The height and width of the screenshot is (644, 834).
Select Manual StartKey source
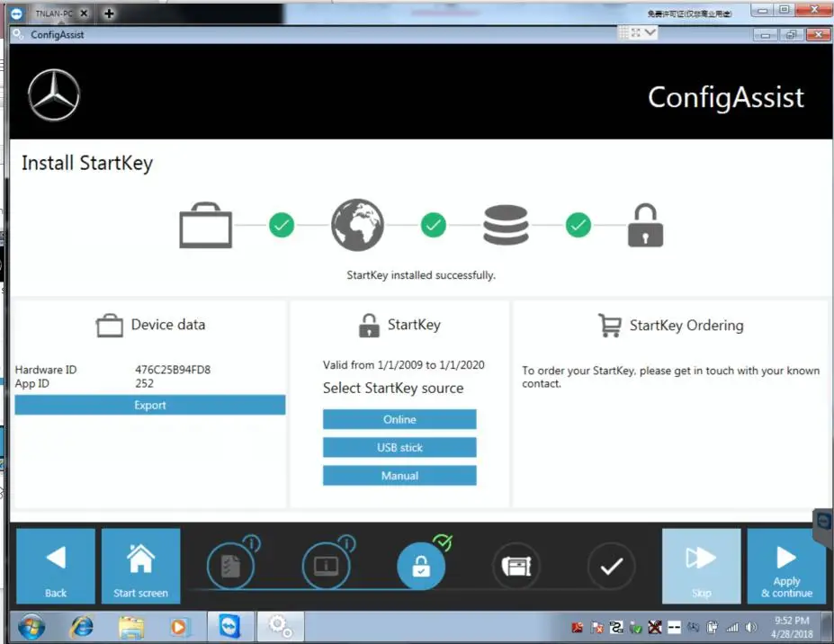399,476
